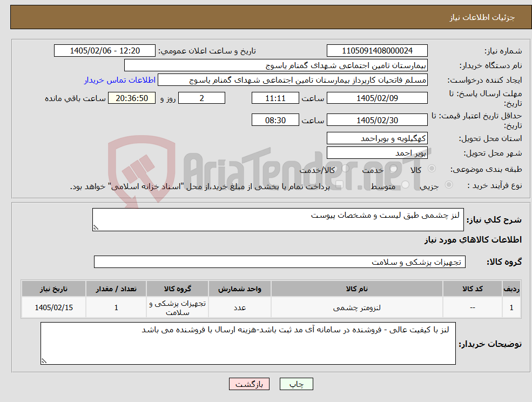Select the متوسط purchase type radio

[x=406, y=185]
